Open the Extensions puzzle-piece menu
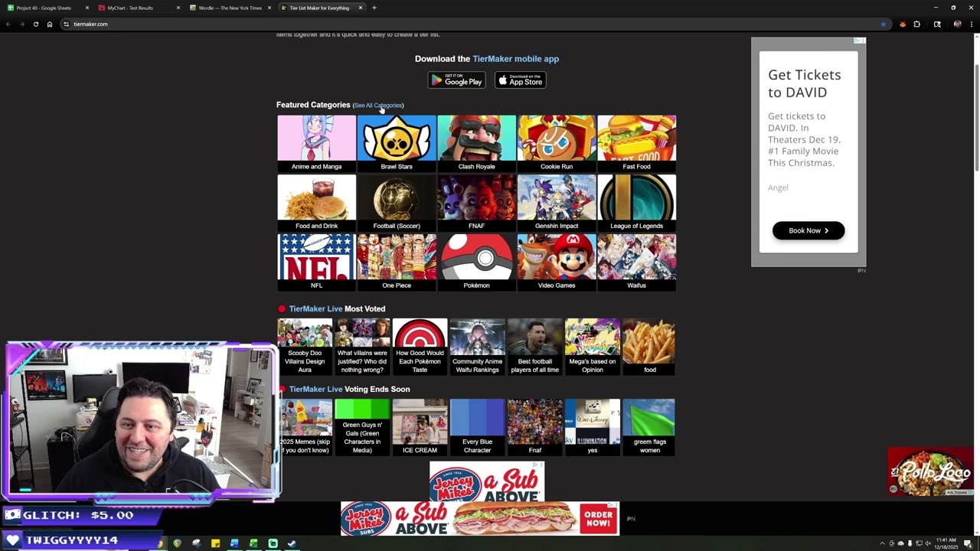The width and height of the screenshot is (980, 551). click(x=916, y=24)
